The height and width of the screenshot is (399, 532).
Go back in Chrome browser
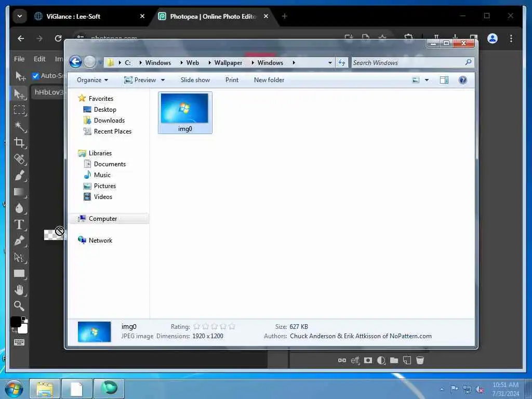click(x=21, y=38)
